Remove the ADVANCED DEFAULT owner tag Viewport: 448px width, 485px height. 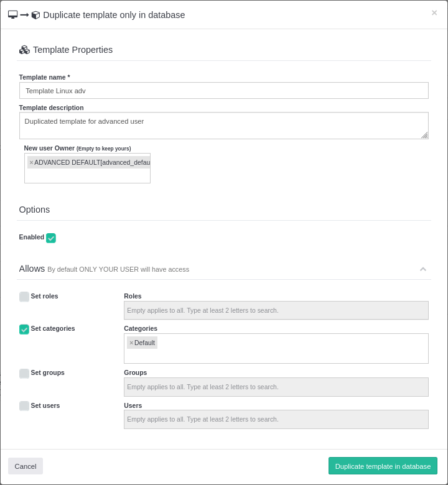(31, 162)
